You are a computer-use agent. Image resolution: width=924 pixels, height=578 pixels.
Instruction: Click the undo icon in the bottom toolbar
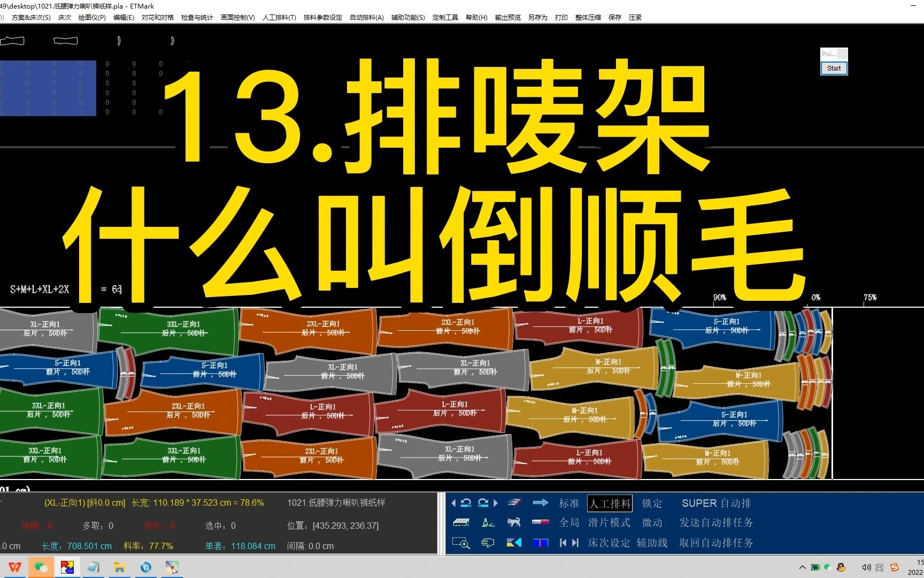click(x=466, y=503)
